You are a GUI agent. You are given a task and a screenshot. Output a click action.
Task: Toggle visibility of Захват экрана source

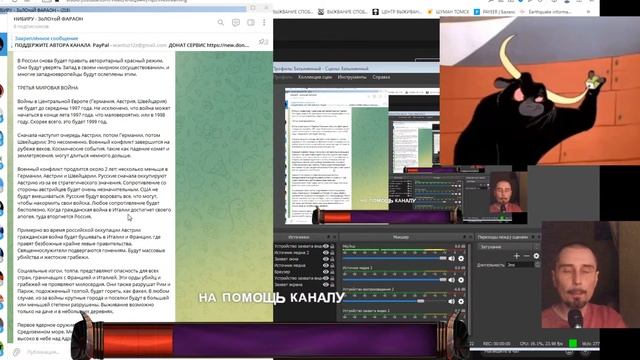326,284
